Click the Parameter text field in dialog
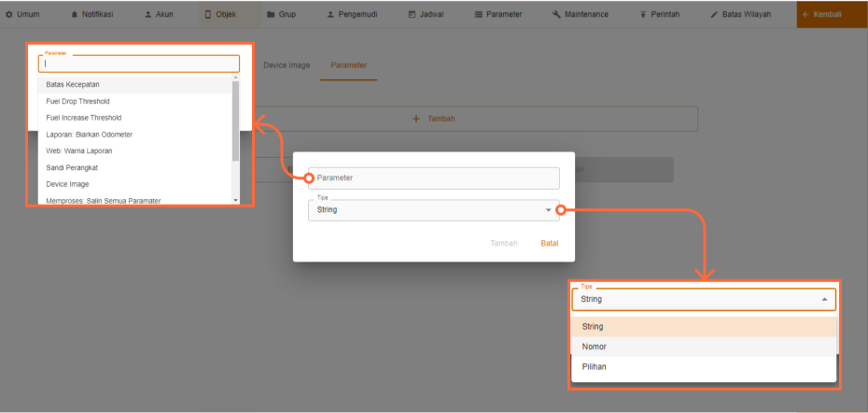The width and height of the screenshot is (868, 413). tap(434, 178)
